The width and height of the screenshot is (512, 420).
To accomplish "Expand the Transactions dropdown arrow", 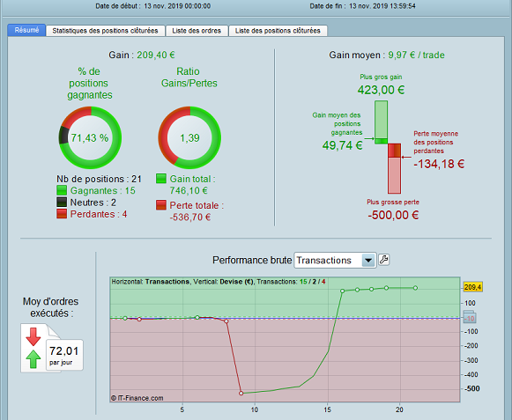I will tap(368, 260).
